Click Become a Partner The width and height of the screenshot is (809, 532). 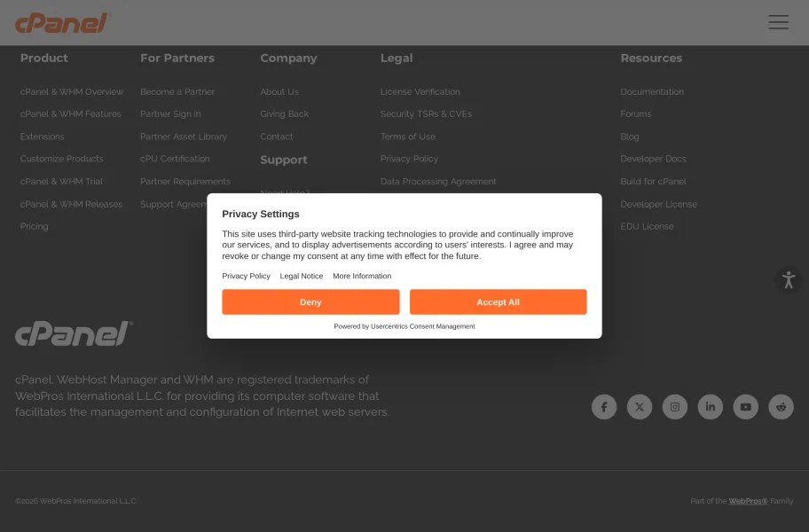(x=177, y=91)
